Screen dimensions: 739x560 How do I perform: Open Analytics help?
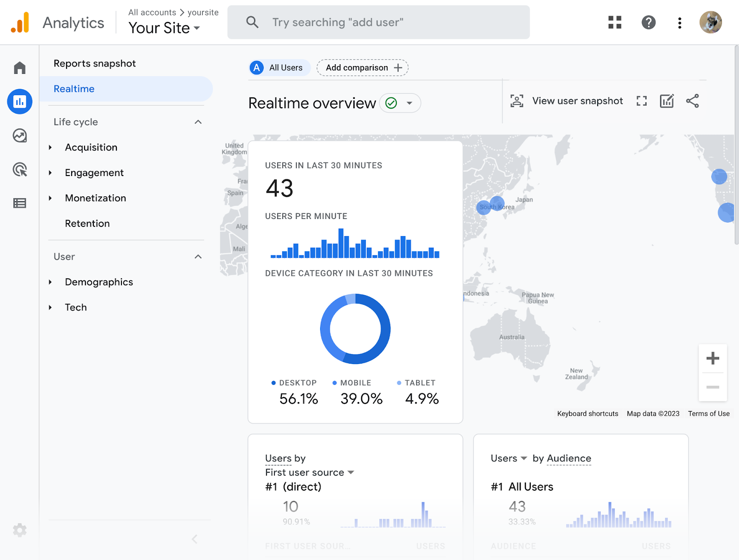tap(648, 22)
